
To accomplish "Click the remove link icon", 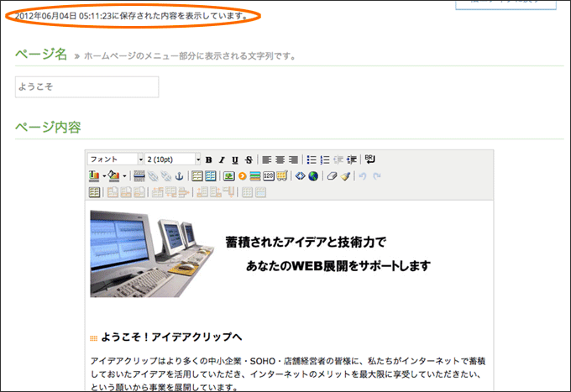I will (x=166, y=176).
